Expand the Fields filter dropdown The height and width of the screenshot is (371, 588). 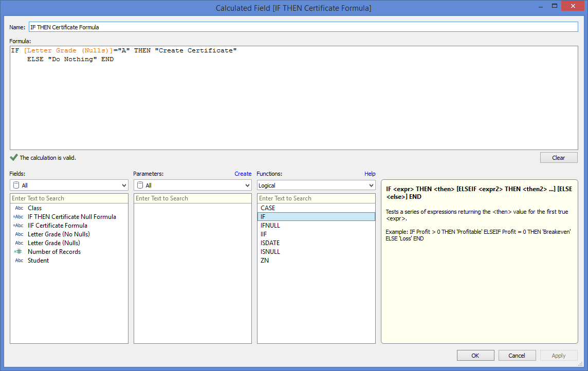[123, 185]
